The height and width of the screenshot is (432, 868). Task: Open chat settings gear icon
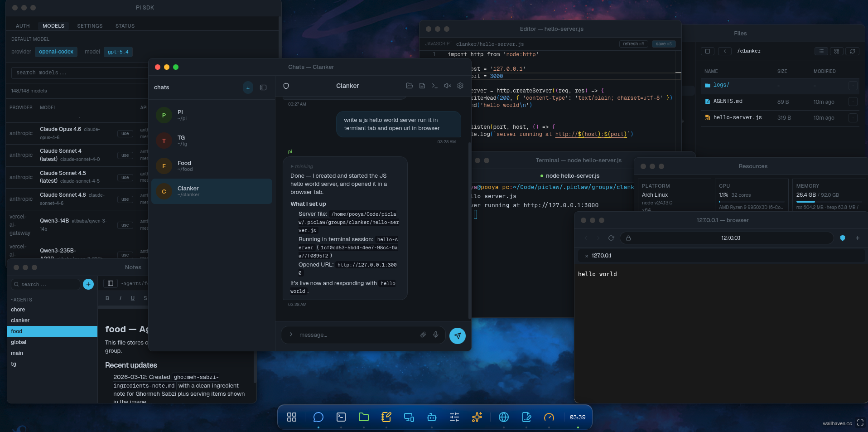click(x=460, y=86)
